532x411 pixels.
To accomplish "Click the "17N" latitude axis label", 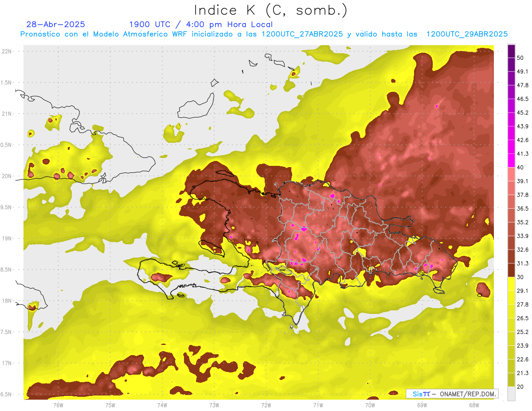I will pyautogui.click(x=7, y=363).
